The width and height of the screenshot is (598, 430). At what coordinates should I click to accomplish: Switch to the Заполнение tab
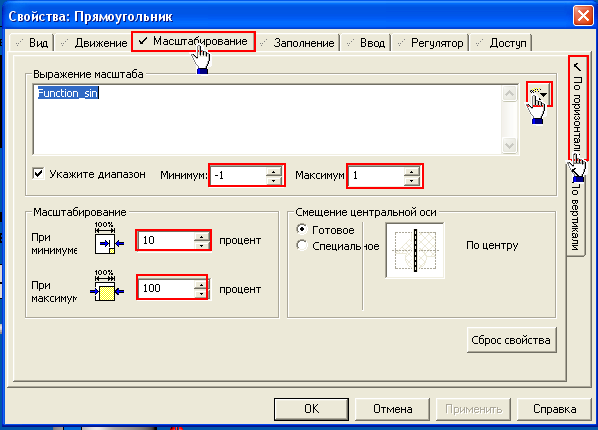coord(298,43)
